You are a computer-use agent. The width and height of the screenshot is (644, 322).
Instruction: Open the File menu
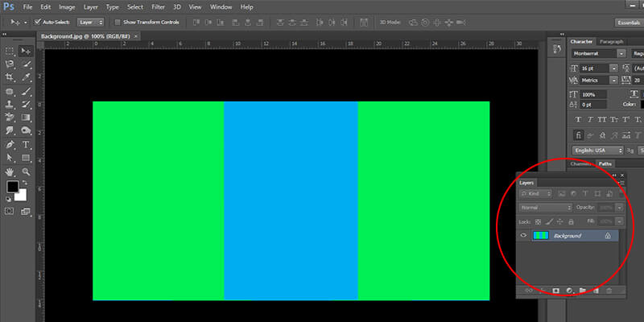coord(27,7)
